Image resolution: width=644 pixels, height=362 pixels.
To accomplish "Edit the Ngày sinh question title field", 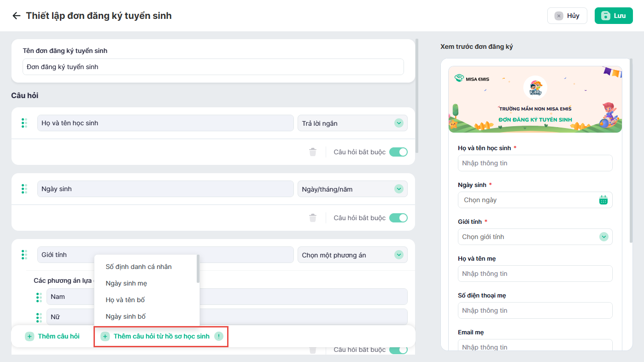I will click(165, 189).
